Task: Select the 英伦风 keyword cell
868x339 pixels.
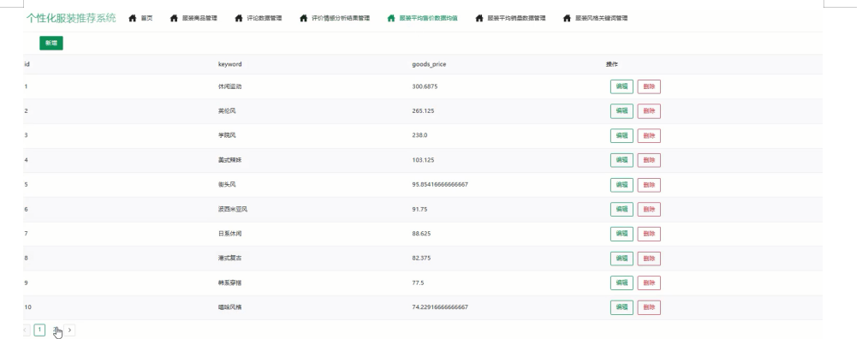Action: [227, 111]
